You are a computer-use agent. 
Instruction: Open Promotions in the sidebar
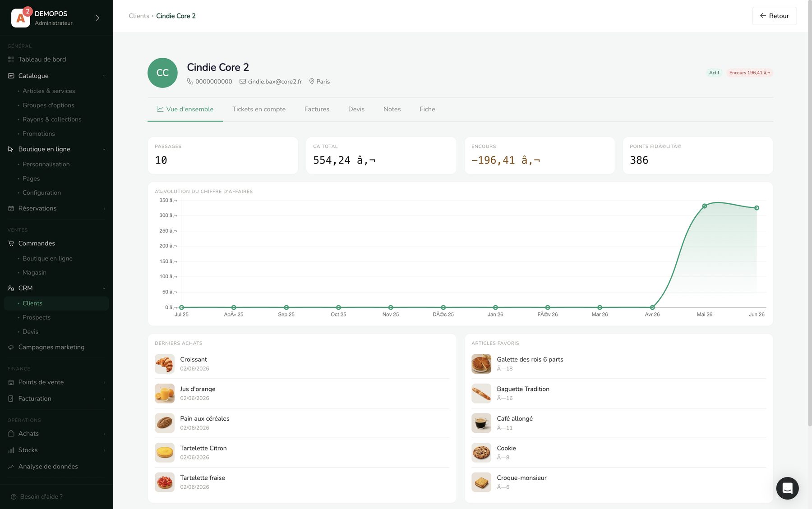[x=39, y=133]
